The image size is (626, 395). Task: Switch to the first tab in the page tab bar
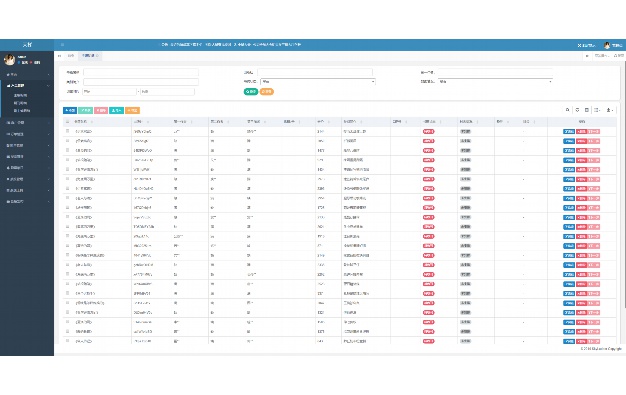(71, 56)
